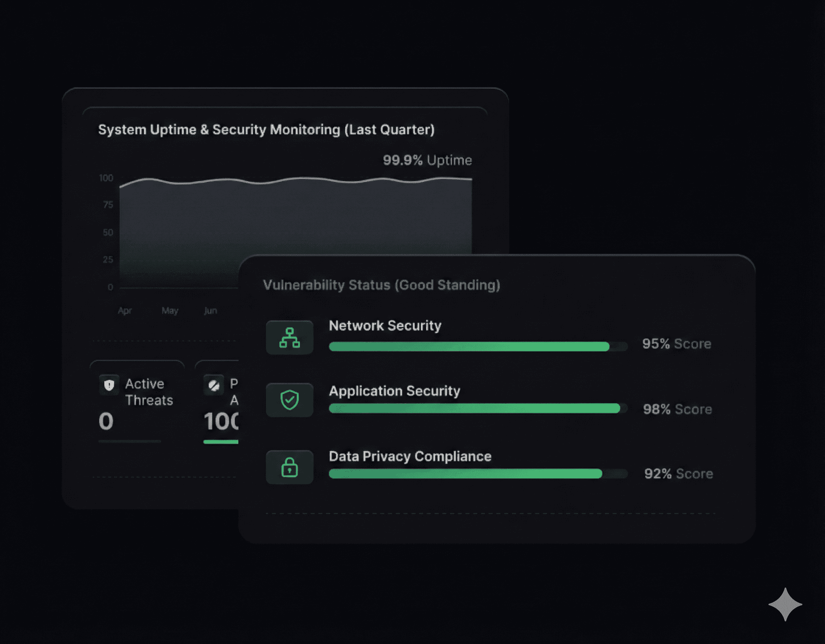Click the Network Security hierarchy icon
Screen dimensions: 825x644
[x=289, y=337]
